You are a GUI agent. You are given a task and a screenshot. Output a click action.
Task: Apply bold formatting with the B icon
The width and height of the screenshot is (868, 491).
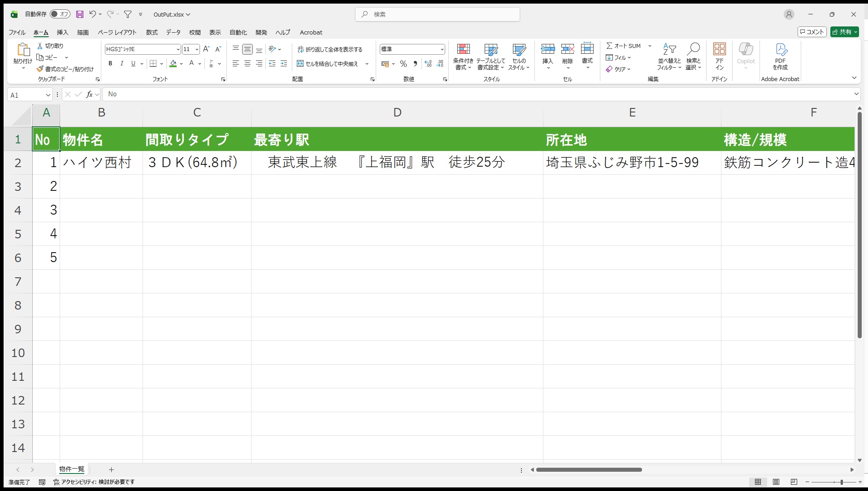110,64
